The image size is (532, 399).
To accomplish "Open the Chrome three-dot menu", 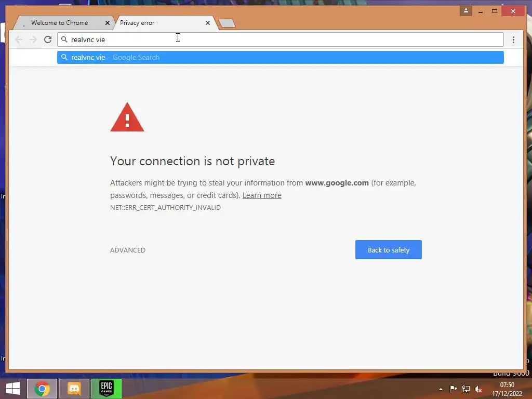I will (x=513, y=39).
